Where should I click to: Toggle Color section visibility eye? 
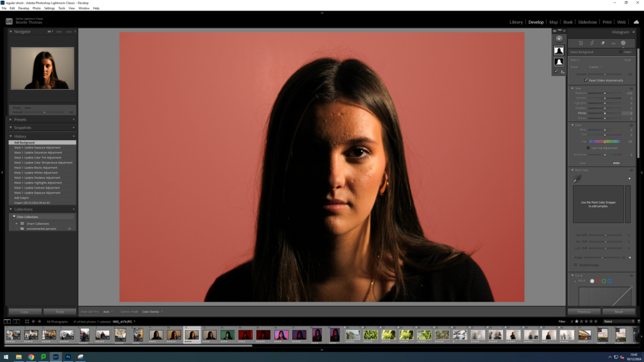click(631, 125)
